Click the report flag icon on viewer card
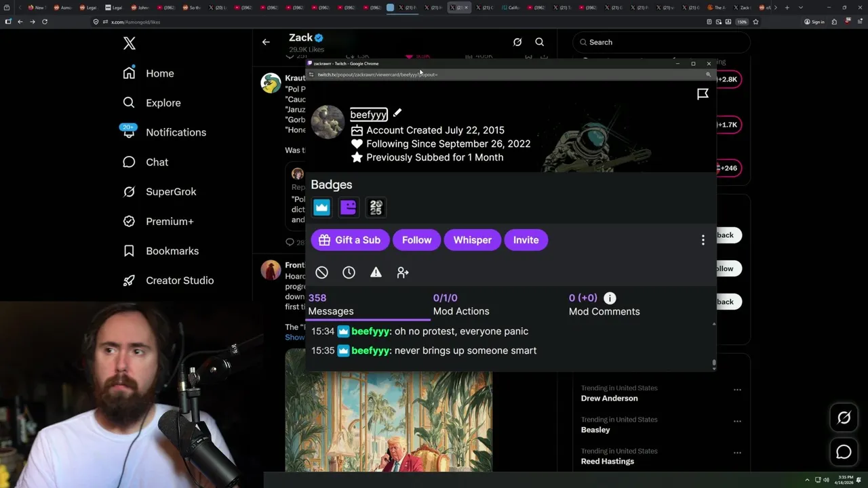 click(x=703, y=94)
